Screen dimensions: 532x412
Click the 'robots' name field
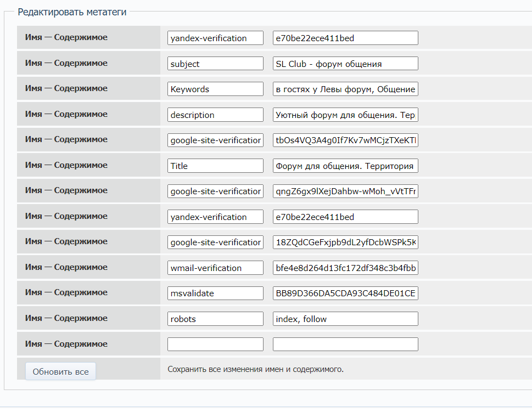[x=215, y=319]
